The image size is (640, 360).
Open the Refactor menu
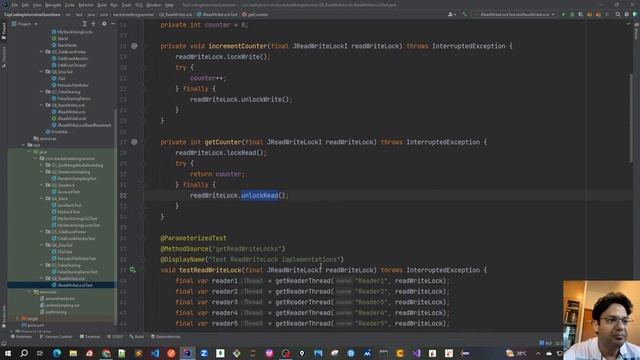coord(86,5)
